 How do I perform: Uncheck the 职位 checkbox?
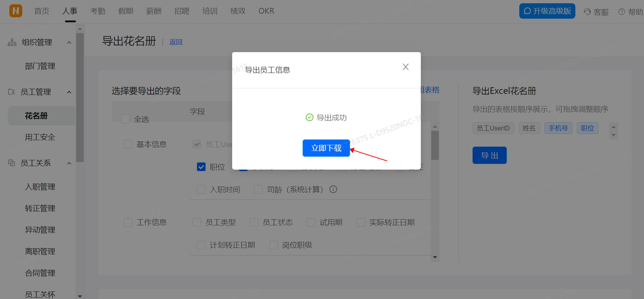point(201,167)
